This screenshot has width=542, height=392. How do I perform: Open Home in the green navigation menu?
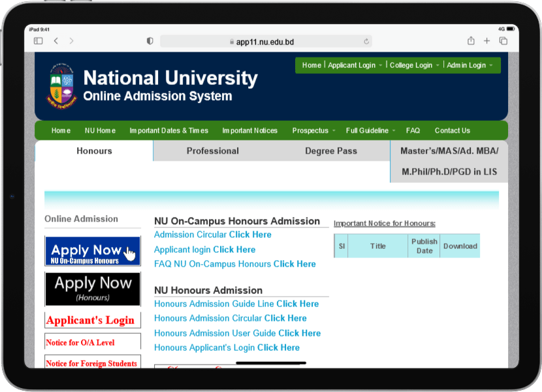(61, 131)
